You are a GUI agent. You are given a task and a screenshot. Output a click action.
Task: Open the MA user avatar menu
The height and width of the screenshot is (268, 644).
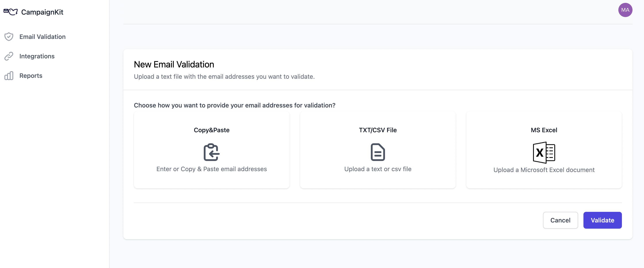tap(625, 10)
